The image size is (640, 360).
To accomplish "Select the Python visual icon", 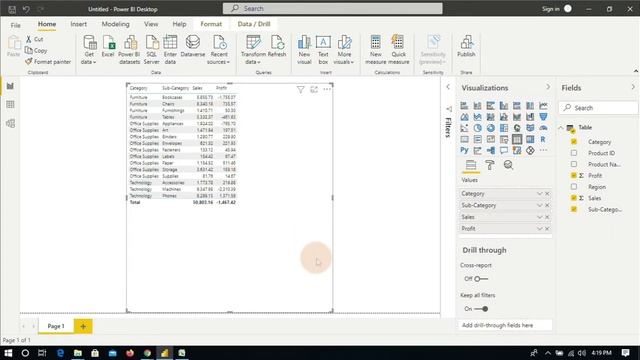I will [464, 150].
